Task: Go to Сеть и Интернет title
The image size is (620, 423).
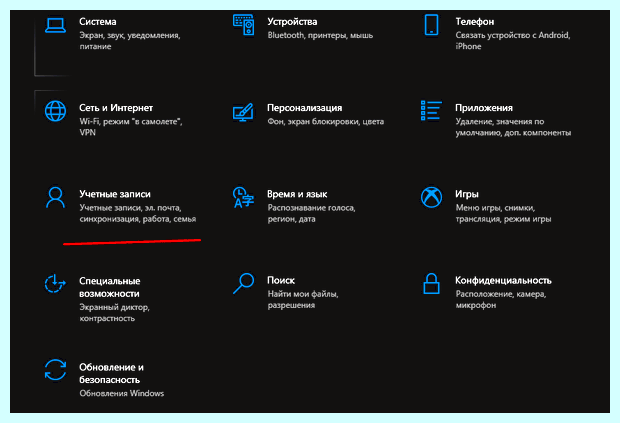Action: 116,108
